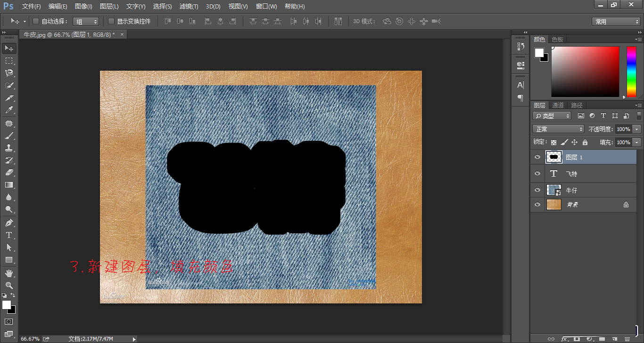The height and width of the screenshot is (343, 644).
Task: Close the 牛皮.jpg document tab
Action: [x=122, y=34]
